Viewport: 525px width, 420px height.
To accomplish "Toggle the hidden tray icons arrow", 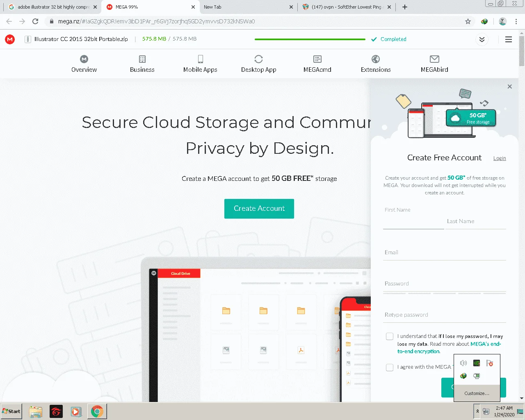I will pyautogui.click(x=477, y=411).
